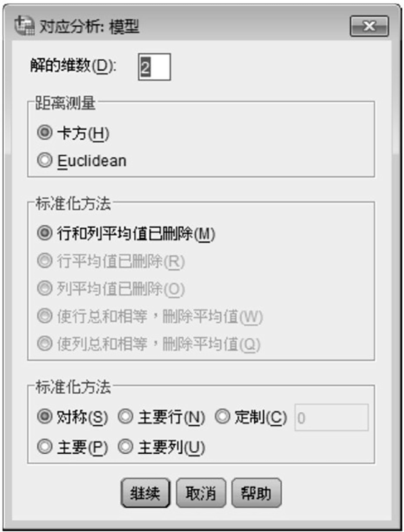Select the 主要列(U) normalization method
This screenshot has height=532, width=404.
[x=126, y=447]
